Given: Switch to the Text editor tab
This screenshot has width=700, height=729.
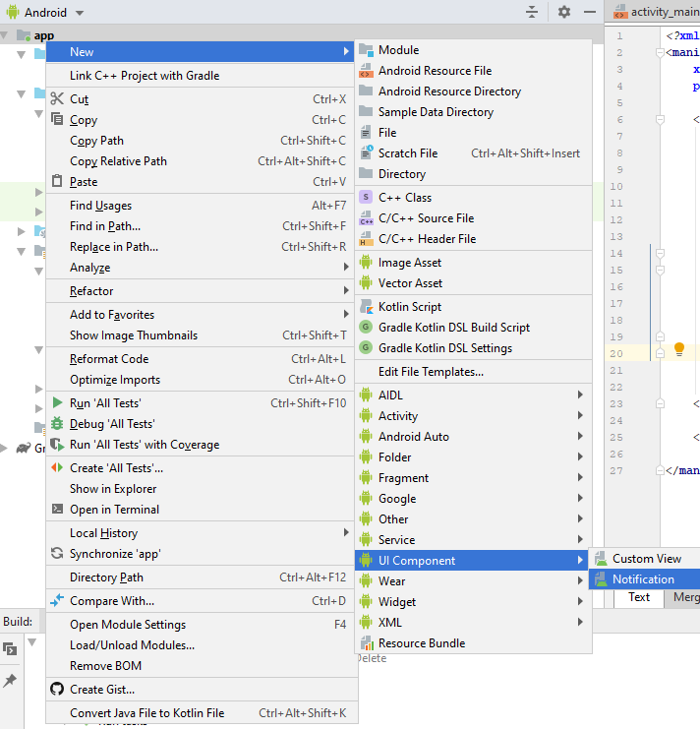Looking at the screenshot, I should [639, 597].
